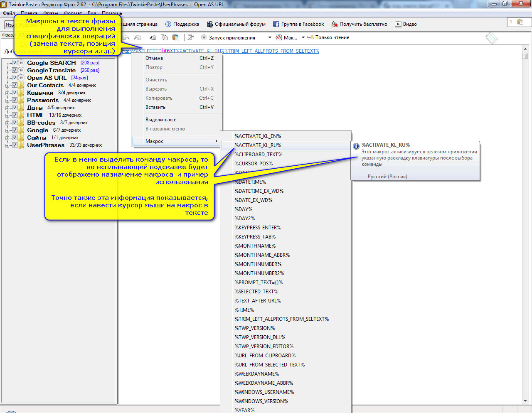
Task: Click the play icon beside Open AS URL
Action: point(21,78)
